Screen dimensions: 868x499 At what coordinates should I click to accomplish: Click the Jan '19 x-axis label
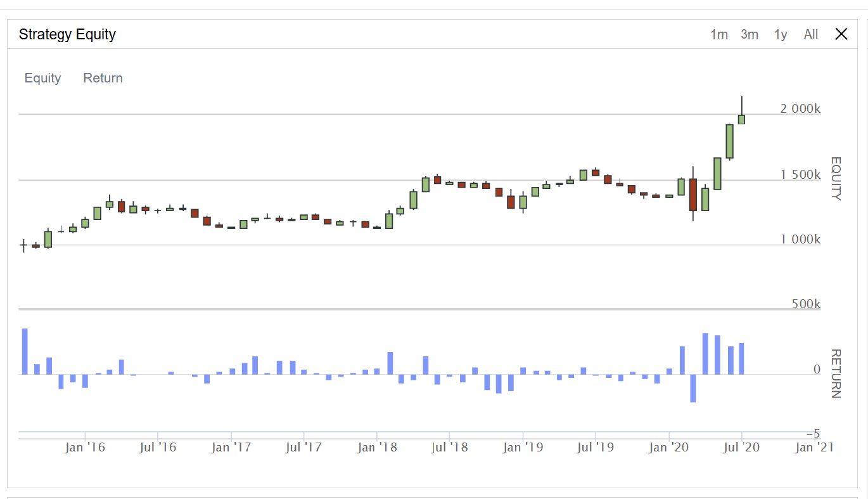pyautogui.click(x=523, y=448)
